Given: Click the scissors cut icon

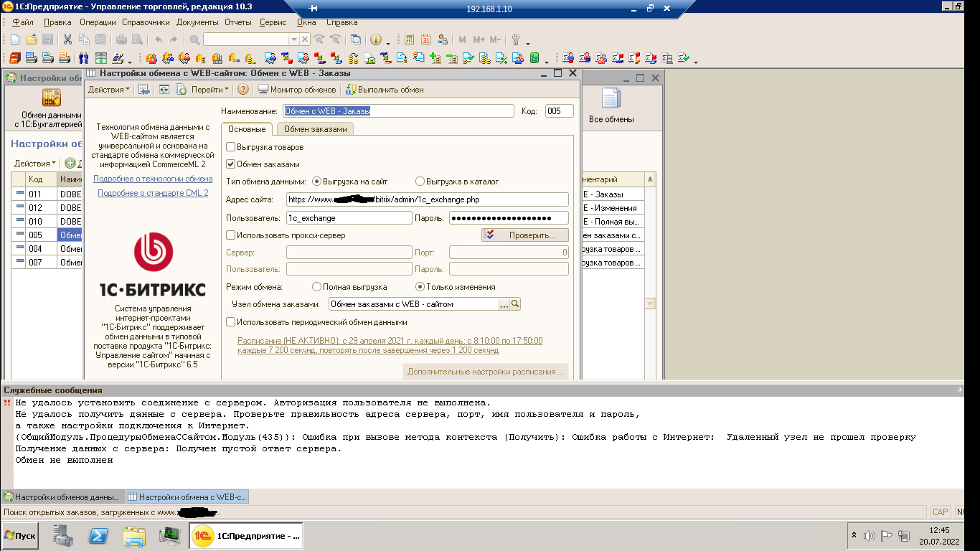Looking at the screenshot, I should click(67, 39).
